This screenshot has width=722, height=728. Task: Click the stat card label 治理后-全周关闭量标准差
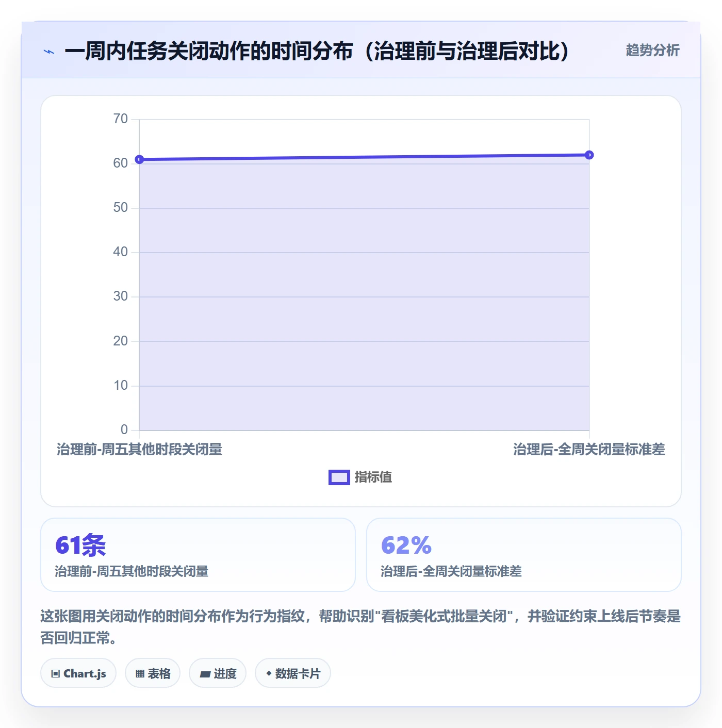point(451,571)
